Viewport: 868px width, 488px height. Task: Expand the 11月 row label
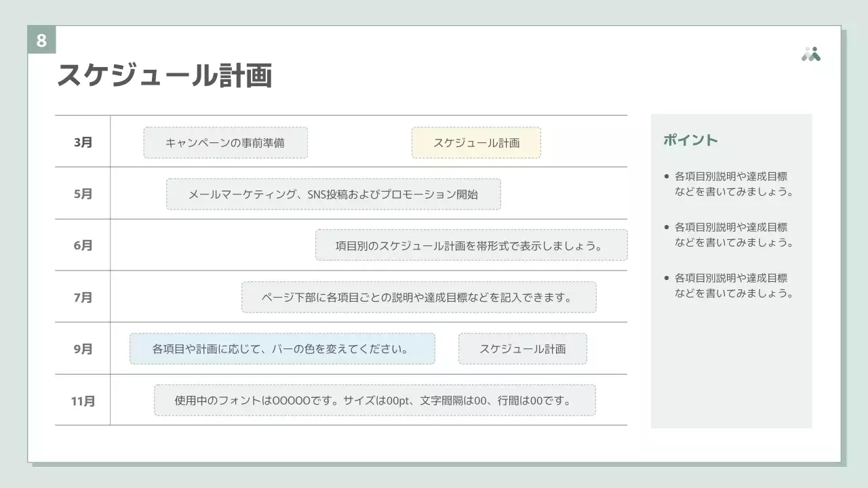(x=81, y=400)
